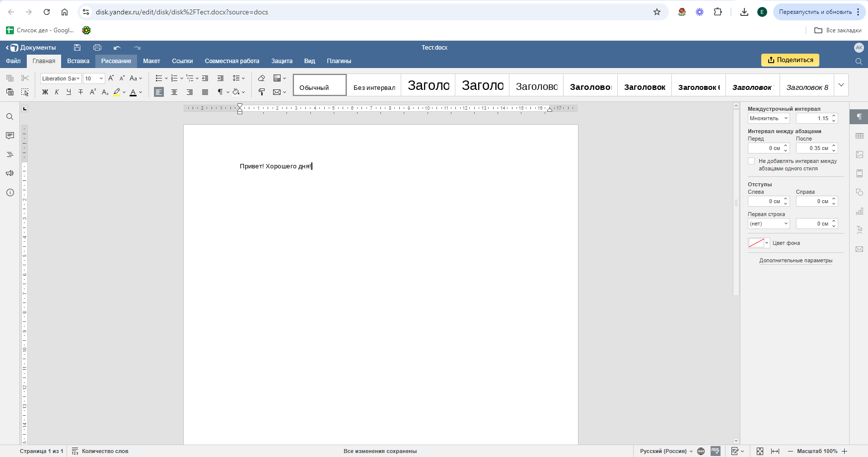The height and width of the screenshot is (457, 868).
Task: Open the change case dropdown
Action: click(136, 78)
